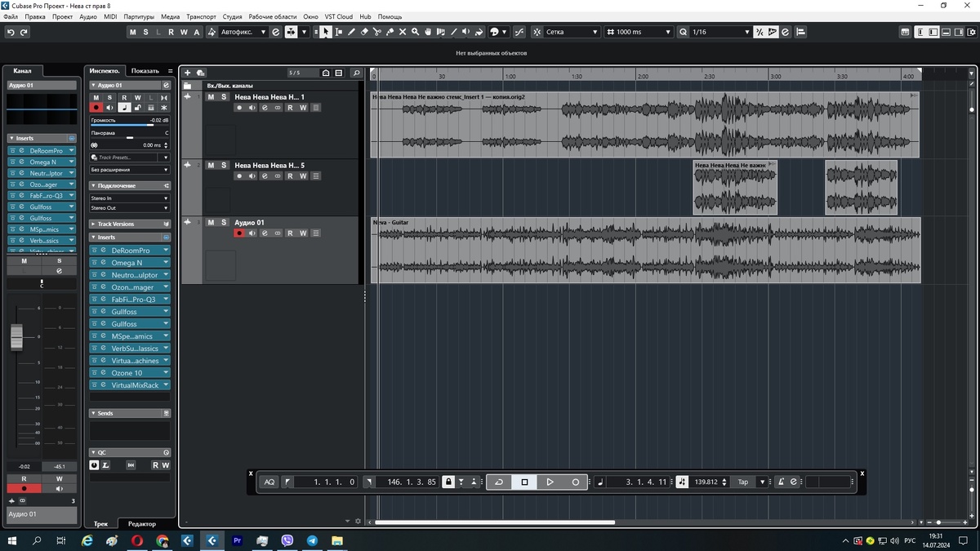Click the Undo arrow in toolbar
Image resolution: width=980 pixels, height=551 pixels.
click(x=11, y=32)
